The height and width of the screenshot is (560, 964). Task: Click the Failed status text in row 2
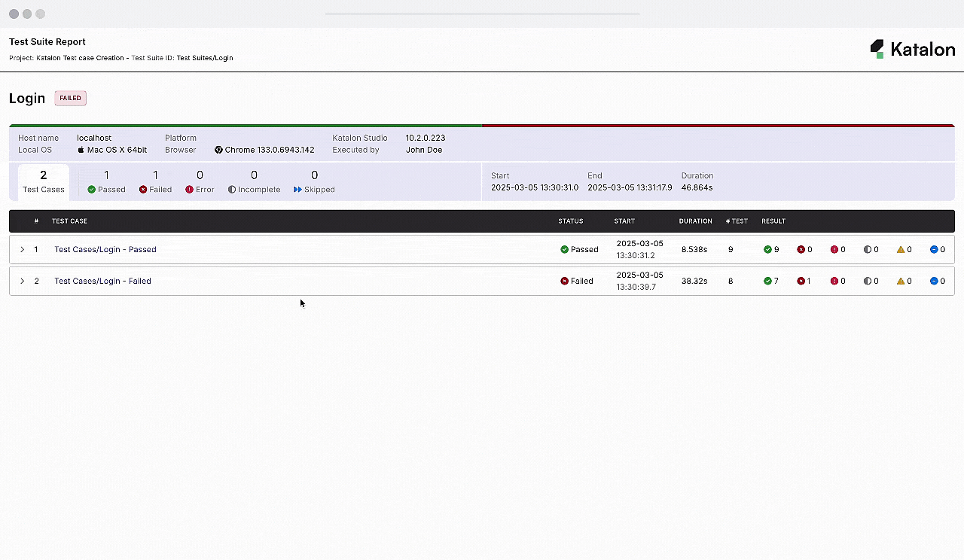[x=582, y=281]
